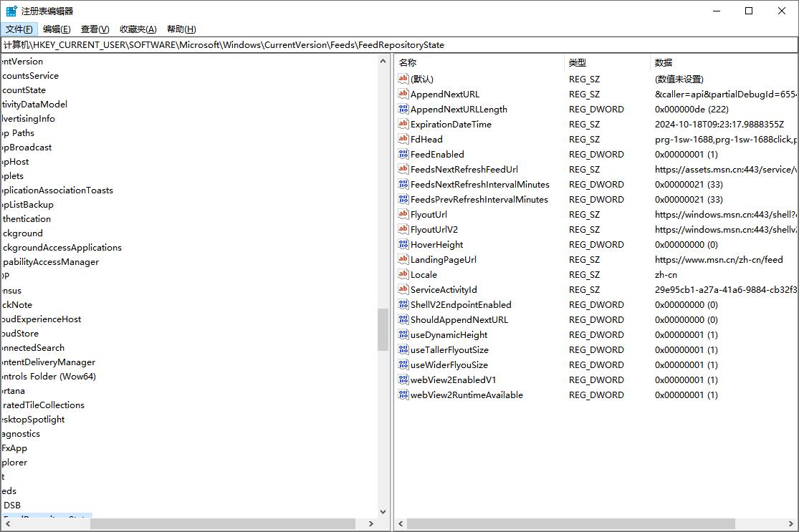Click the tree pane scroll up arrow
The image size is (799, 532).
click(x=383, y=62)
